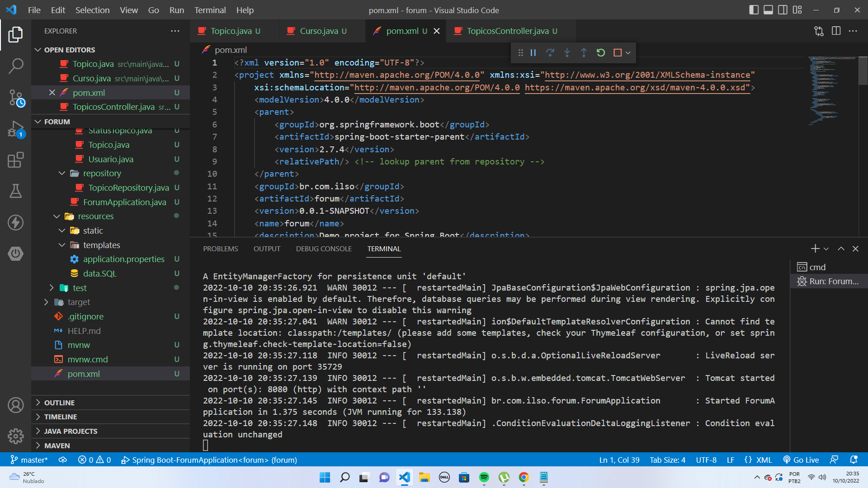Click Go Live in the status bar
Viewport: 868px width, 488px height.
[x=801, y=460]
